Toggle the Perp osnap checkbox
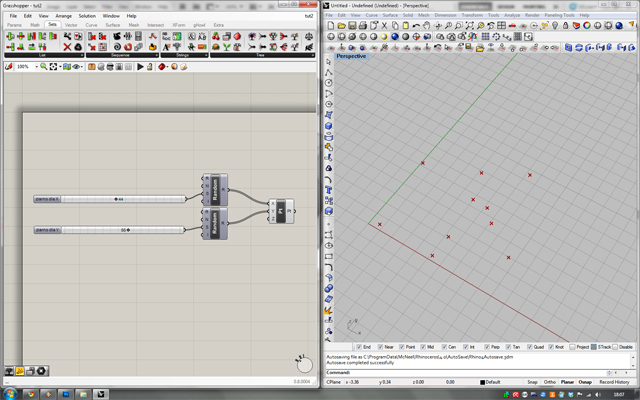640x400 pixels. coord(487,347)
